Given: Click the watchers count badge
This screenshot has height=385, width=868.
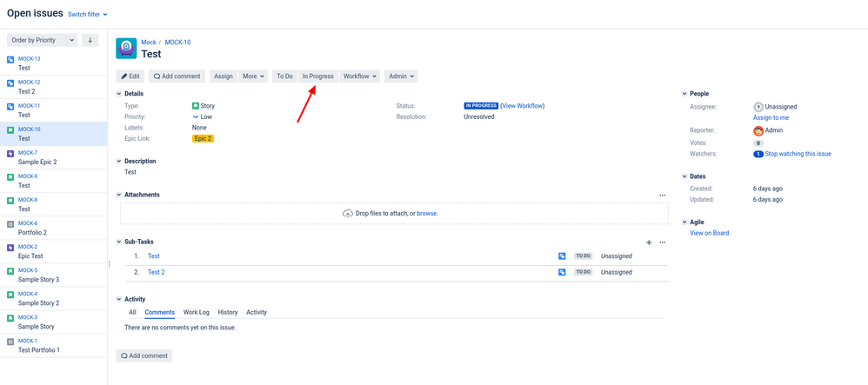Looking at the screenshot, I should point(758,154).
